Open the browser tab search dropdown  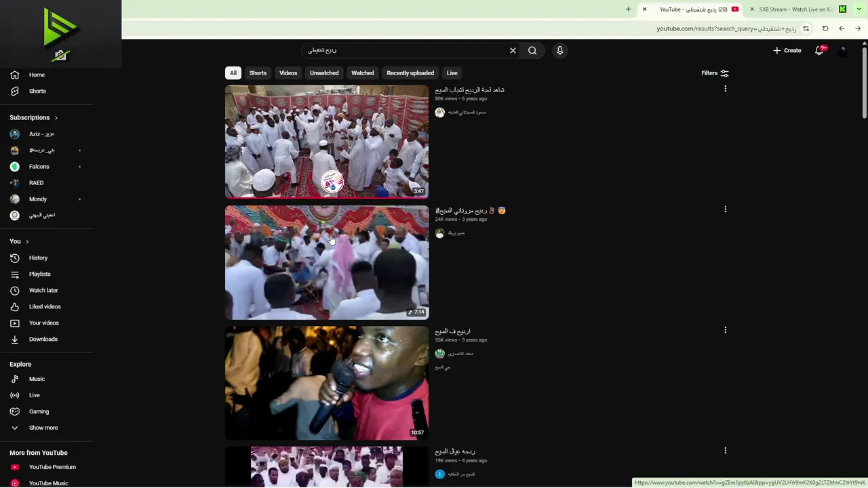point(859,9)
